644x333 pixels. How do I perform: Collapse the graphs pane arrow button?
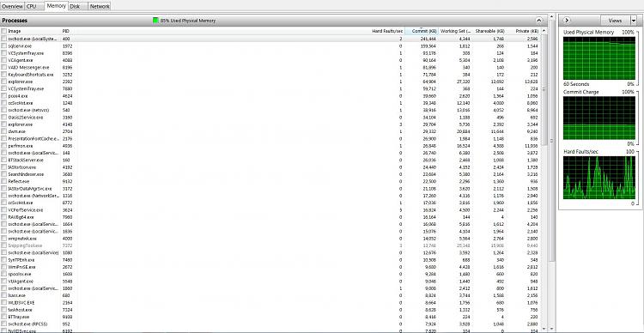(567, 20)
